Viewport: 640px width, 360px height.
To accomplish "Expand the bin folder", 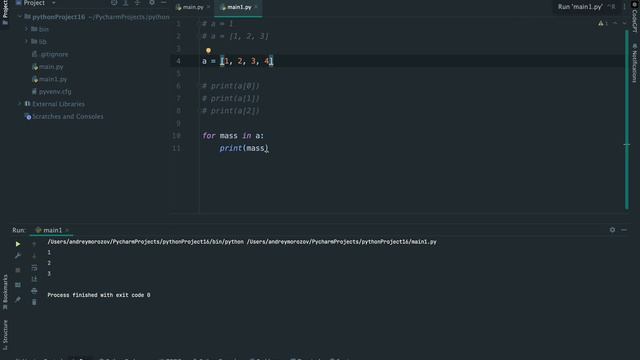I will point(27,29).
